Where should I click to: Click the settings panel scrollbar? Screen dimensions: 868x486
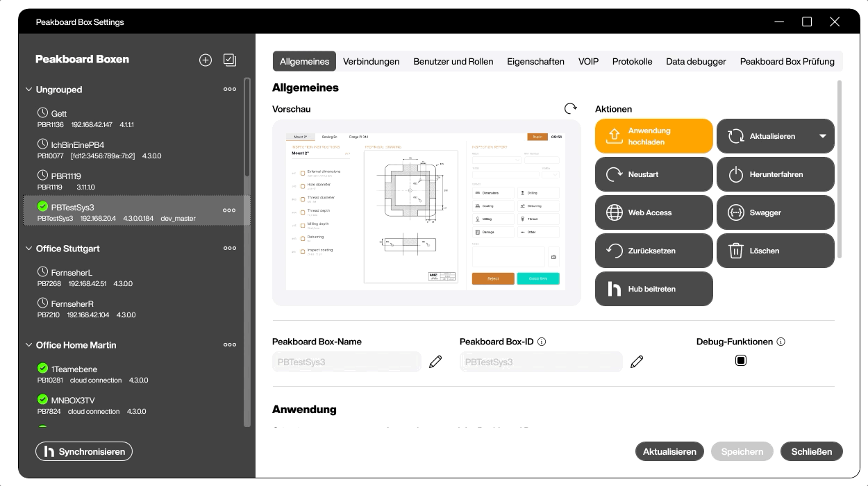(840, 169)
